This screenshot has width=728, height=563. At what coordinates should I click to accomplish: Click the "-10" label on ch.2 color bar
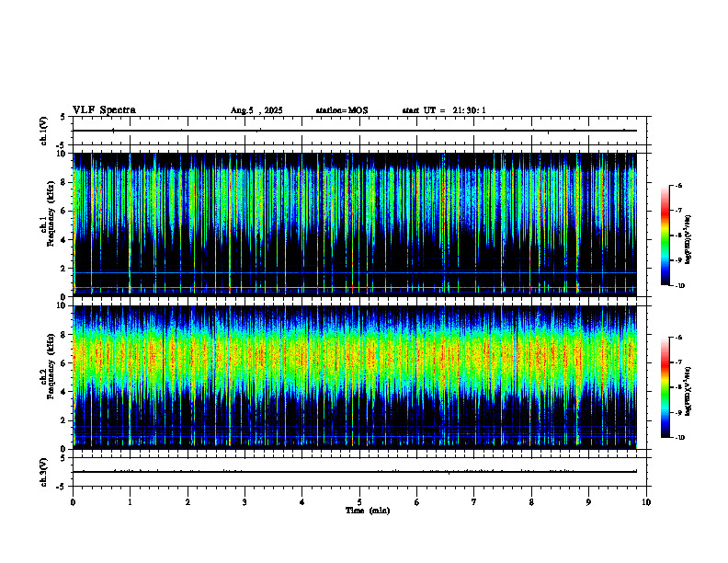pos(679,438)
